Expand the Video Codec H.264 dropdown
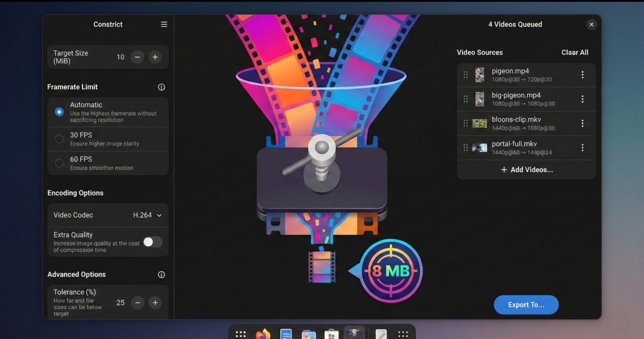This screenshot has height=339, width=644. point(147,215)
